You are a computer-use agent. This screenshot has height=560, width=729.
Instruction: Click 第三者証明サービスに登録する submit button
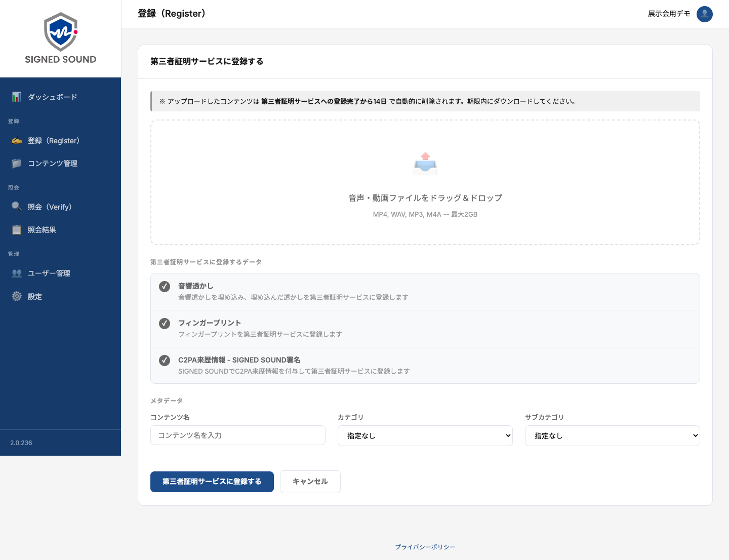212,482
